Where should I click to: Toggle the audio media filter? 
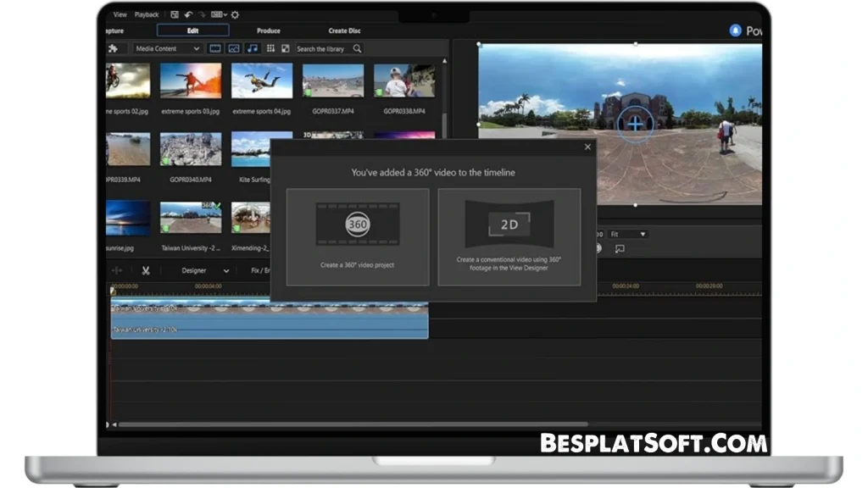coord(252,49)
